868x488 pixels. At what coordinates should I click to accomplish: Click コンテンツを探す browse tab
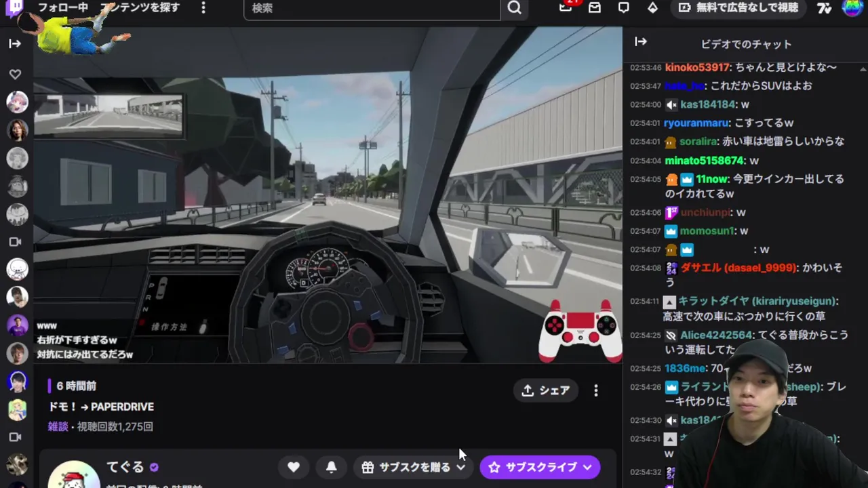pos(140,7)
